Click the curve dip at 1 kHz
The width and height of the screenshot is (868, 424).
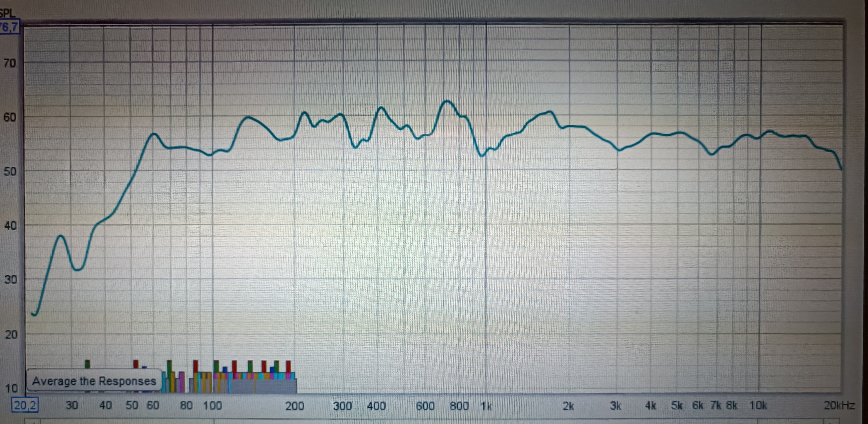point(482,156)
